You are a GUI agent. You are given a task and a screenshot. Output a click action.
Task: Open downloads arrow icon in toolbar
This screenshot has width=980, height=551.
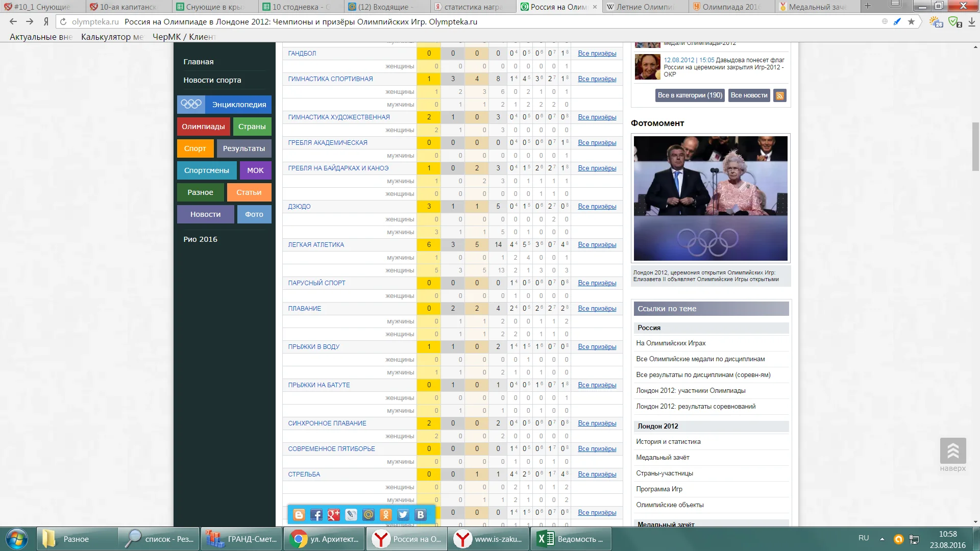pyautogui.click(x=972, y=22)
